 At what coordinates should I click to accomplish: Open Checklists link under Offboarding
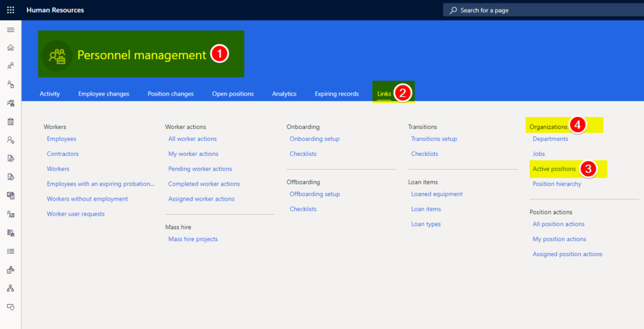pos(303,209)
